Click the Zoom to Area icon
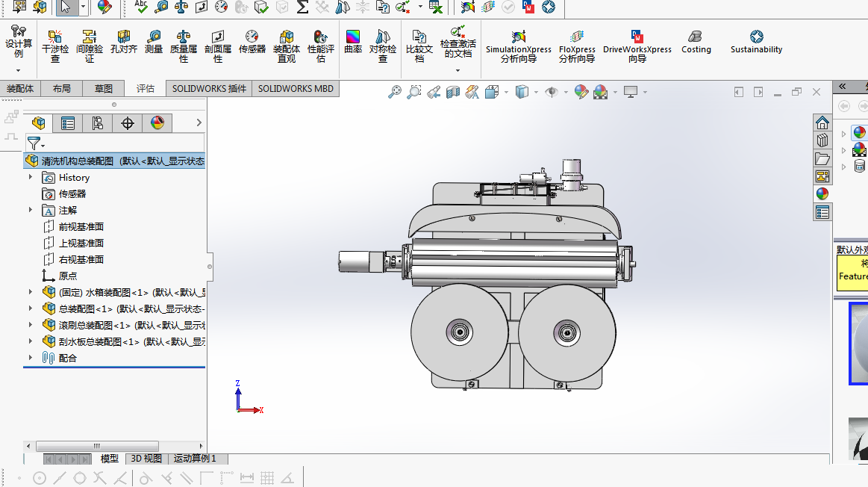The width and height of the screenshot is (868, 487). coord(414,92)
